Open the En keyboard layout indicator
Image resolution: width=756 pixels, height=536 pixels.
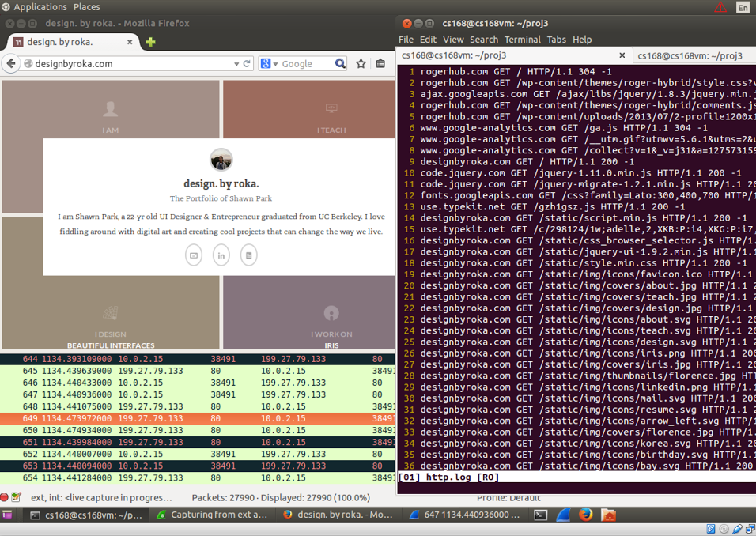(x=743, y=7)
